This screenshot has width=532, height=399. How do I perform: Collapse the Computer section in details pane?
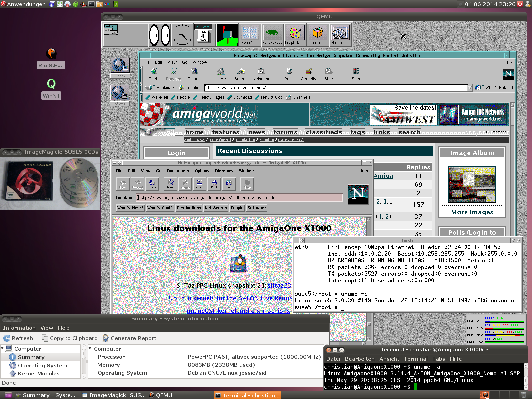(x=90, y=349)
